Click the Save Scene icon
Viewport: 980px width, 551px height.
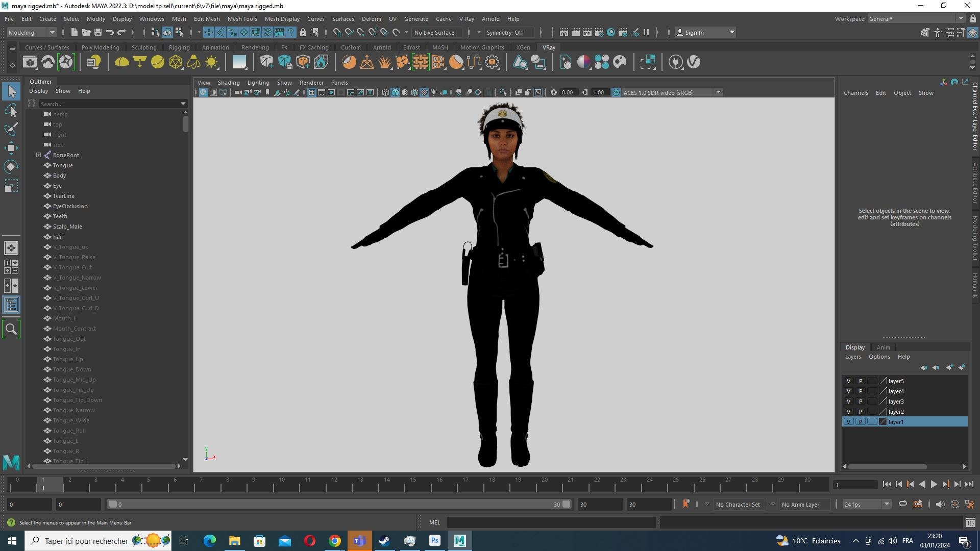click(x=97, y=32)
